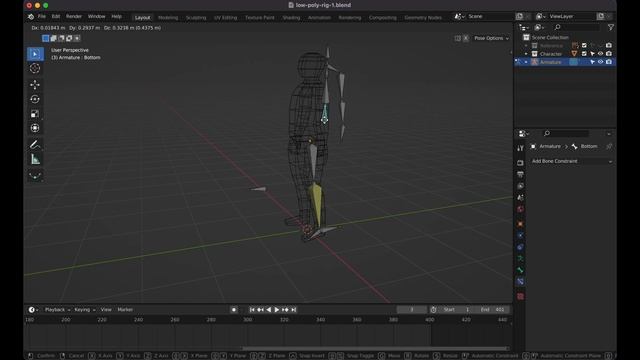Choose the Rotate tool
The image size is (640, 360).
point(35,99)
